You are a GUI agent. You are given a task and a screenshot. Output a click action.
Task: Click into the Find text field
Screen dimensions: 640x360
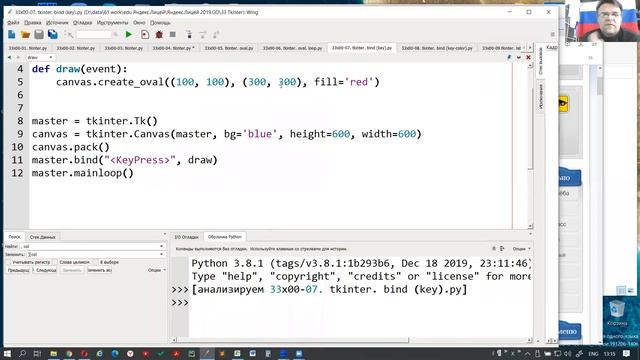[90, 246]
